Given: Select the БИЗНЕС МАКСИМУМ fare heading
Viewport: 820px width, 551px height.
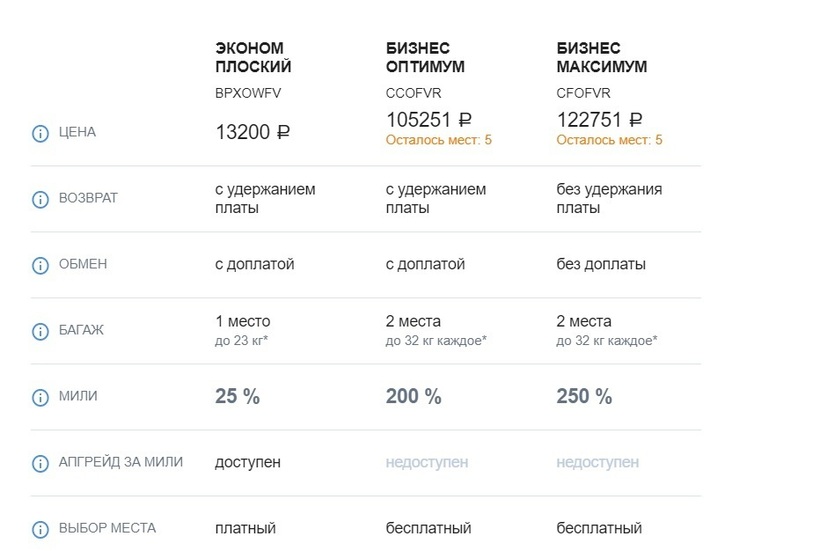Looking at the screenshot, I should [x=601, y=57].
